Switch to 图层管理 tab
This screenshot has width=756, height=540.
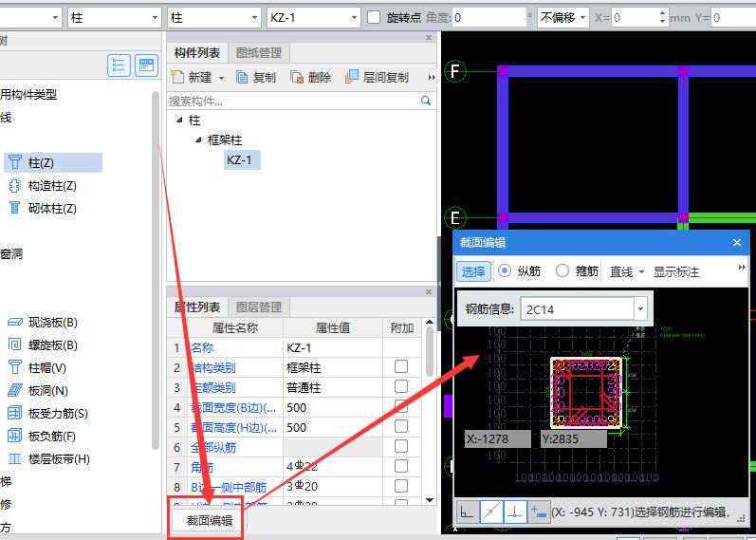259,307
